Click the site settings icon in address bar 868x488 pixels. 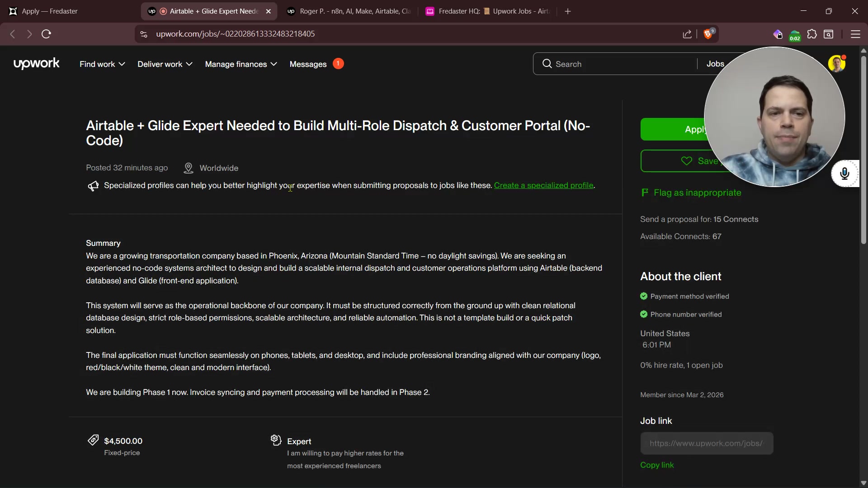click(144, 34)
